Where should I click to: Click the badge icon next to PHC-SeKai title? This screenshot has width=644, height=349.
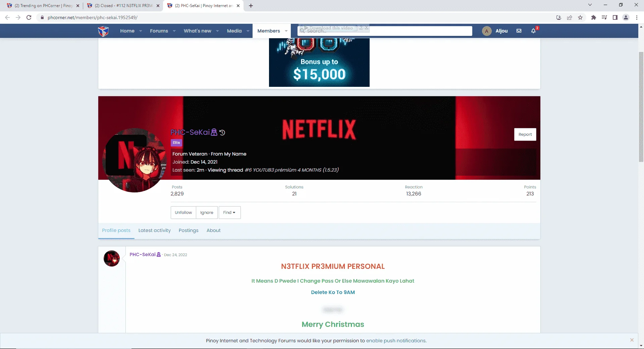point(214,132)
